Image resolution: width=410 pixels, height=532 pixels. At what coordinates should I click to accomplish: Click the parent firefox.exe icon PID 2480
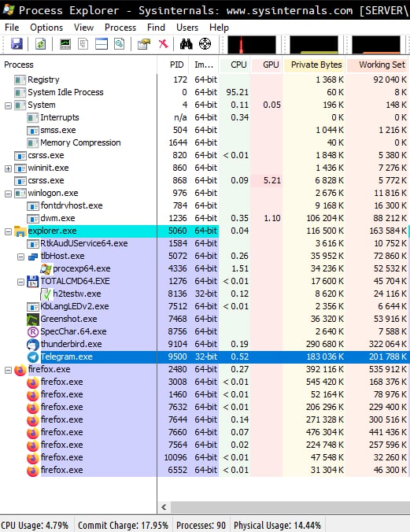coord(20,370)
